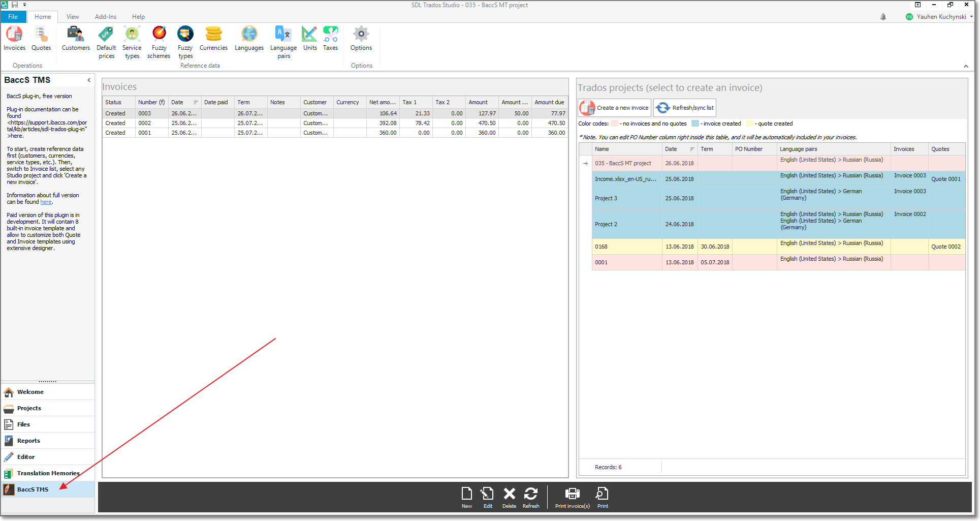Select invoice row 0001 in Invoices

coord(335,133)
